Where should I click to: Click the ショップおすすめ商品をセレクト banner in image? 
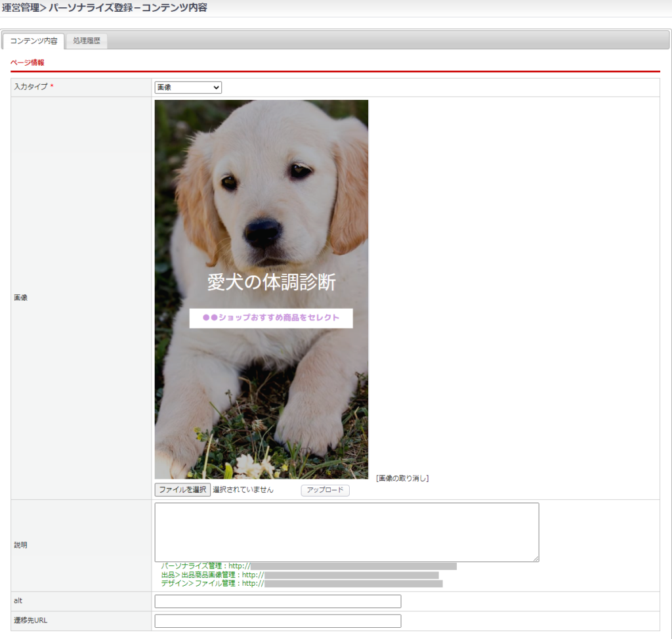coord(271,318)
